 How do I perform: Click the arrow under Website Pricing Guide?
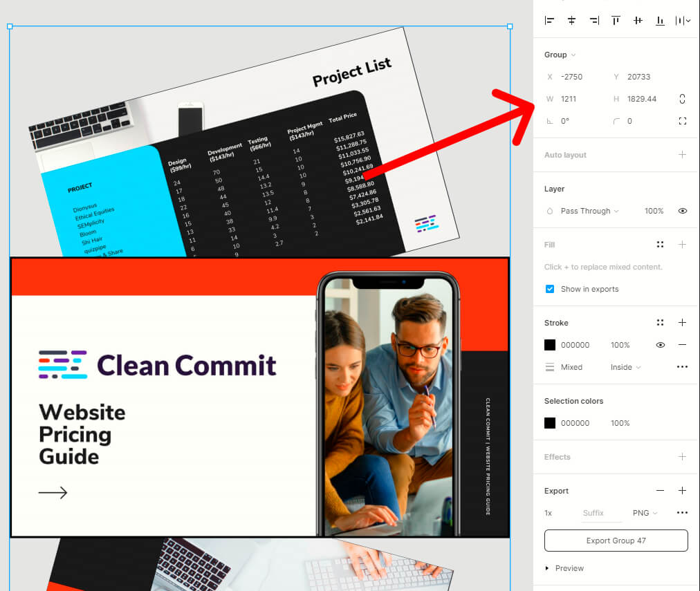[x=53, y=492]
